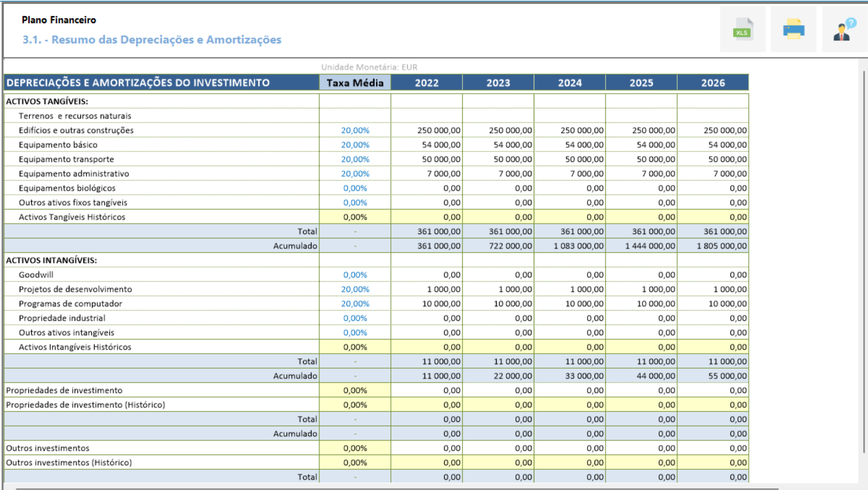Image resolution: width=868 pixels, height=490 pixels.
Task: Click the 'Equipamentos biológicos' row label
Action: (67, 188)
